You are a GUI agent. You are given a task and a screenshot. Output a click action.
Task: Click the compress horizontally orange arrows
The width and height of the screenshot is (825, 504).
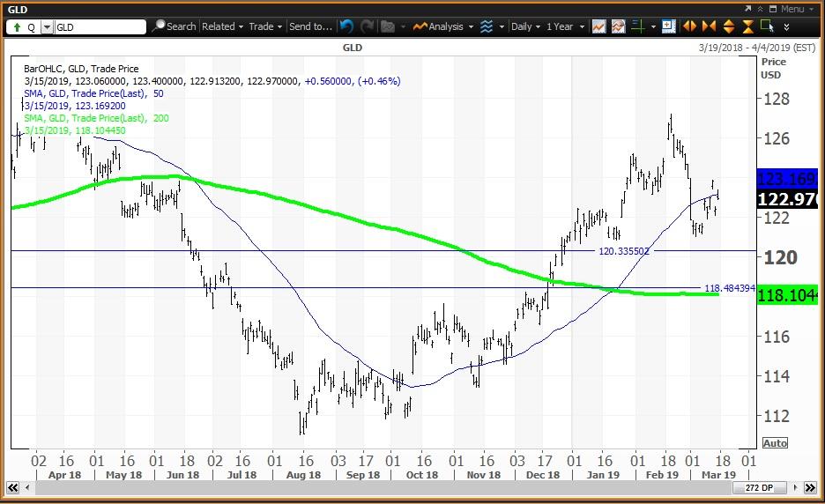point(709,26)
